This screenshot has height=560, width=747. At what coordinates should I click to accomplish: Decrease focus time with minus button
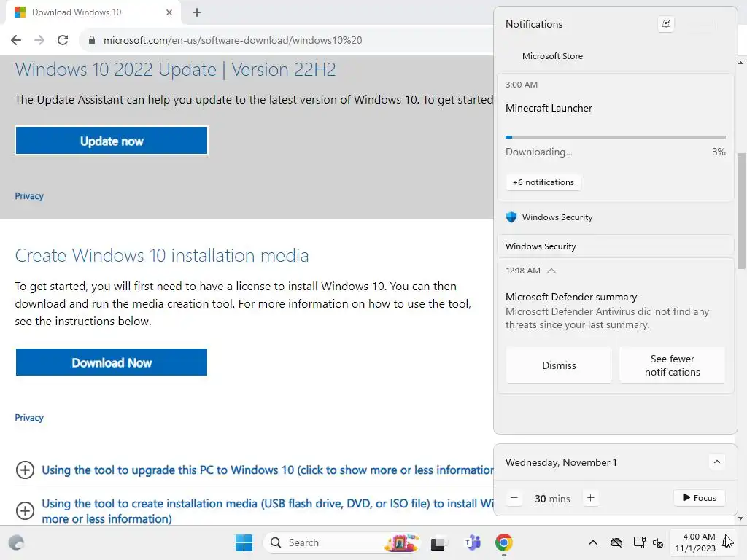tap(514, 498)
